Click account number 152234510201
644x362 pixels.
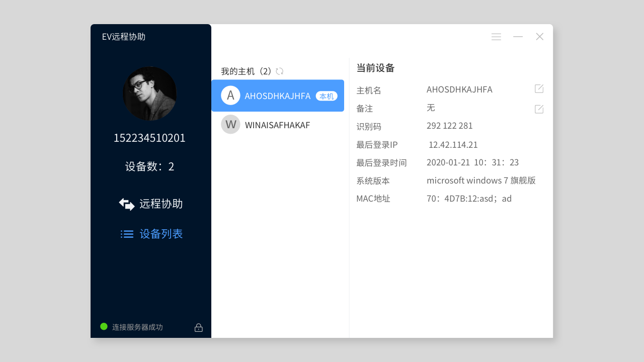149,138
